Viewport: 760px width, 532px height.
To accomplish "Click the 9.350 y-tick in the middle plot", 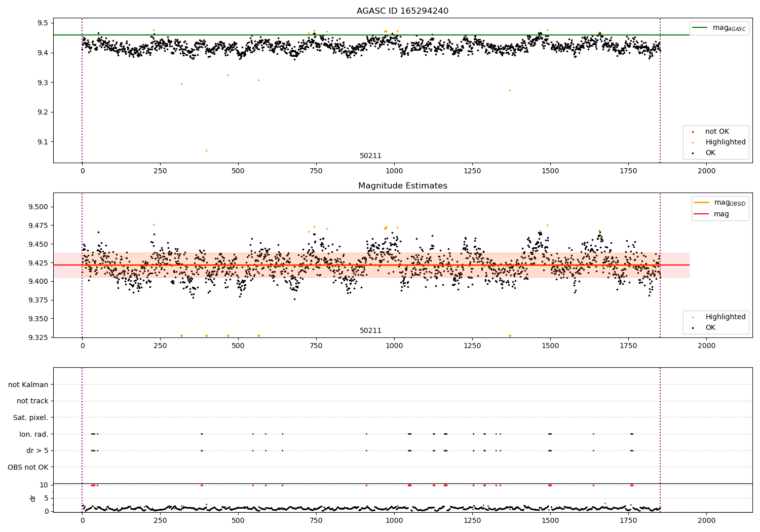I will pos(38,319).
